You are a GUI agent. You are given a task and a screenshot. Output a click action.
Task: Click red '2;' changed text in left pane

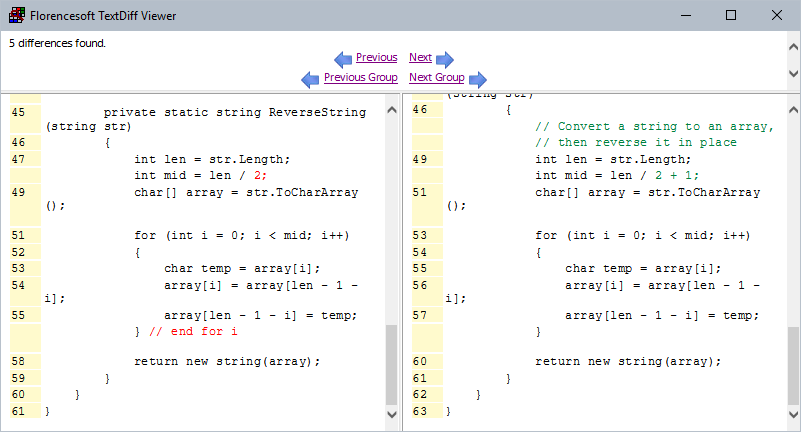[x=261, y=175]
